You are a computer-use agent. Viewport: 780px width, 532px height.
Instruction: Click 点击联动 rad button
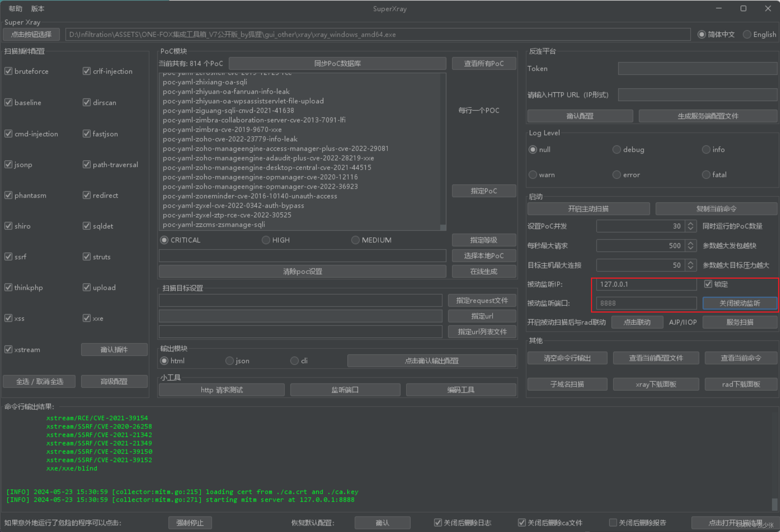tap(637, 322)
